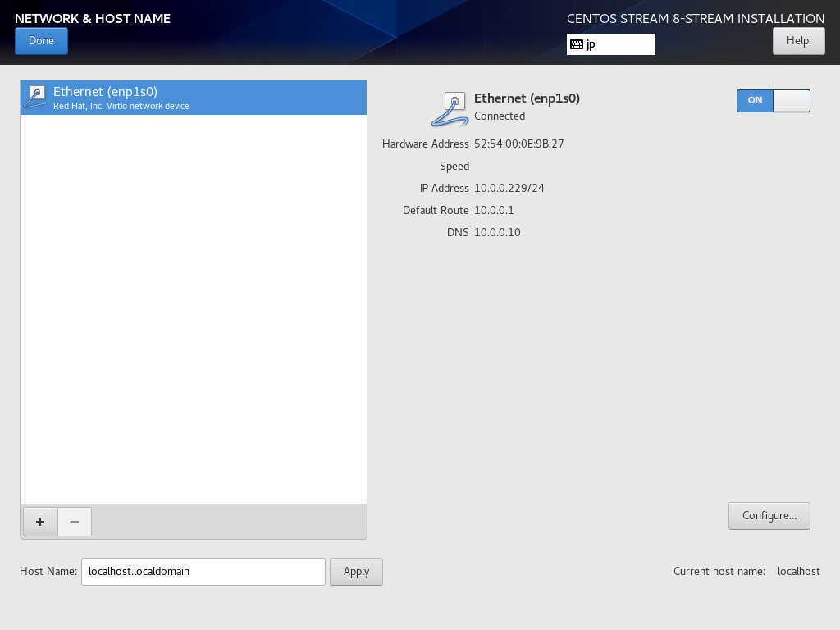Click hardware address 52:54:00:0E:9B:27
Screen dimensions: 840x630
click(518, 144)
